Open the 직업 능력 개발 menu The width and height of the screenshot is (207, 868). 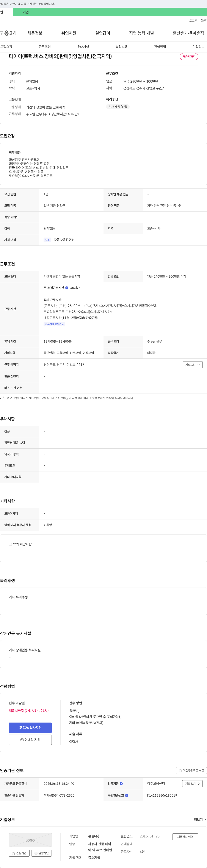pos(141,33)
